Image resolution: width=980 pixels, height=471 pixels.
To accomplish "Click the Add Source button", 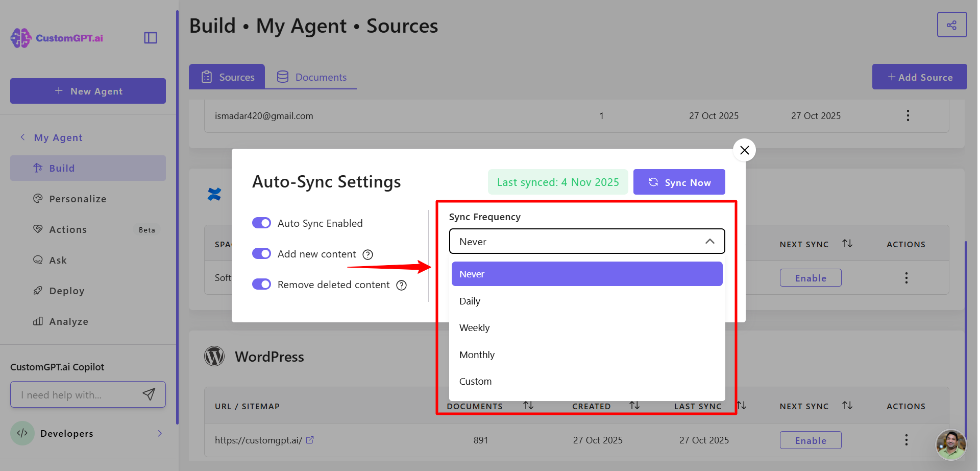I will pyautogui.click(x=920, y=77).
